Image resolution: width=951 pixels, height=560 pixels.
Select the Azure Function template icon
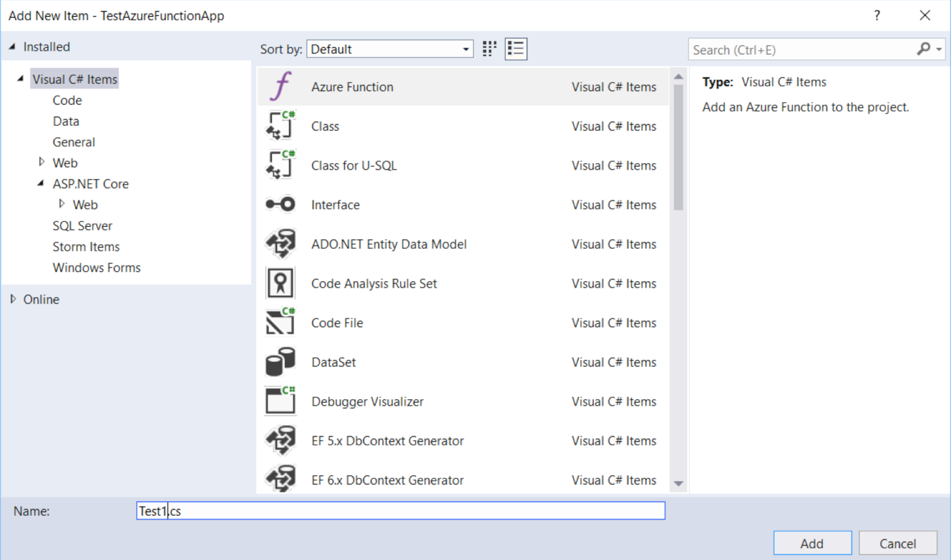click(x=280, y=87)
